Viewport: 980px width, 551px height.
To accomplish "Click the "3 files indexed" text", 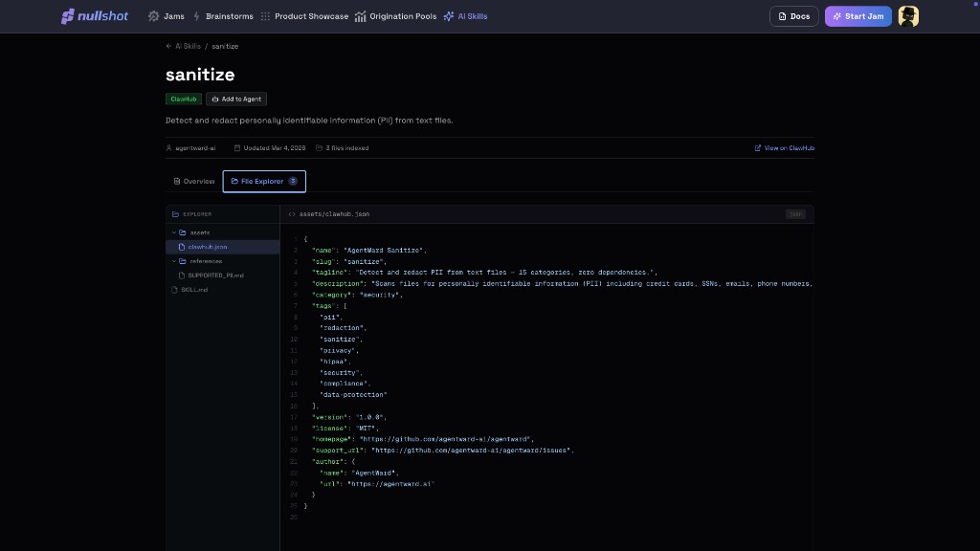I will 346,148.
